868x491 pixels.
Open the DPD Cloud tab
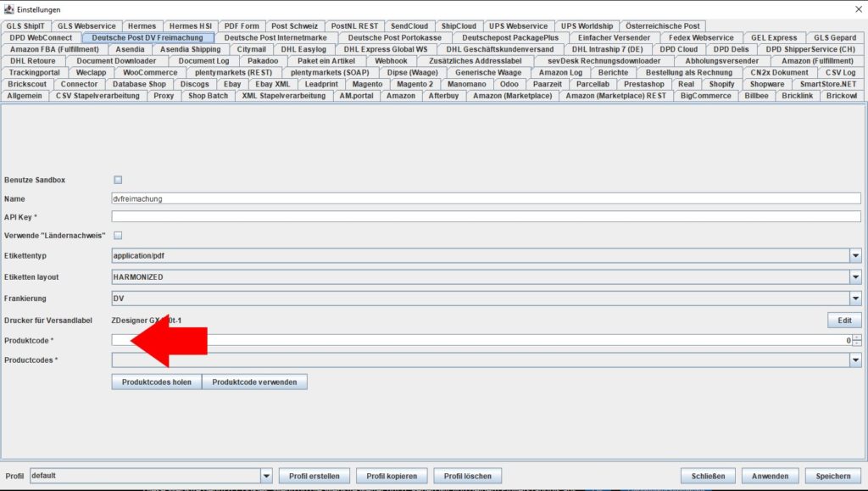click(x=678, y=49)
